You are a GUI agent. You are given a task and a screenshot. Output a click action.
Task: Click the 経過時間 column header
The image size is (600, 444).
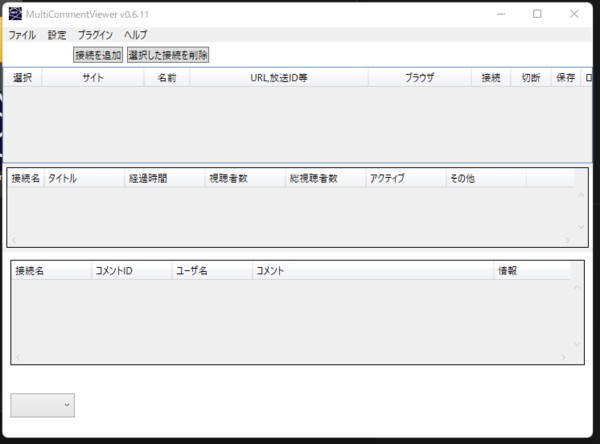(x=165, y=178)
